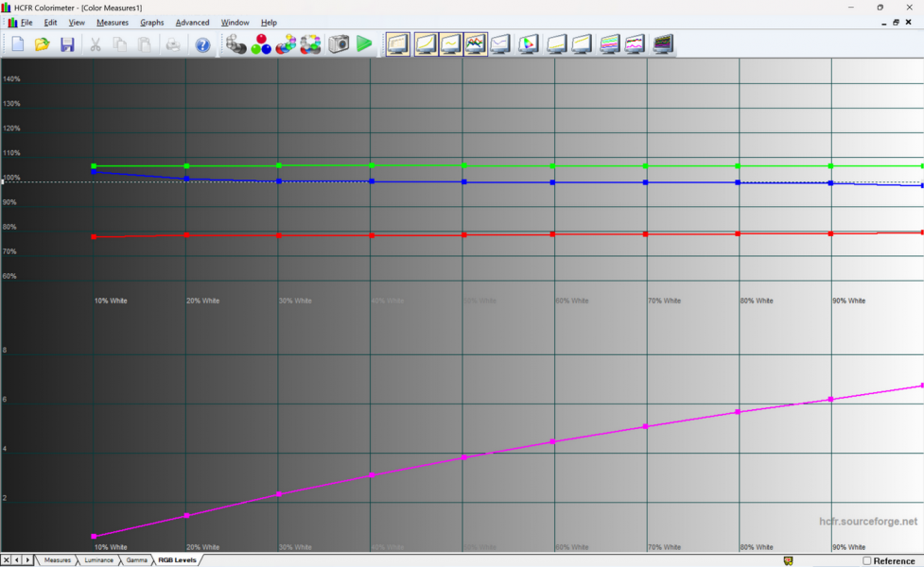Click the '60%' axis label
The width and height of the screenshot is (924, 567).
coord(9,276)
